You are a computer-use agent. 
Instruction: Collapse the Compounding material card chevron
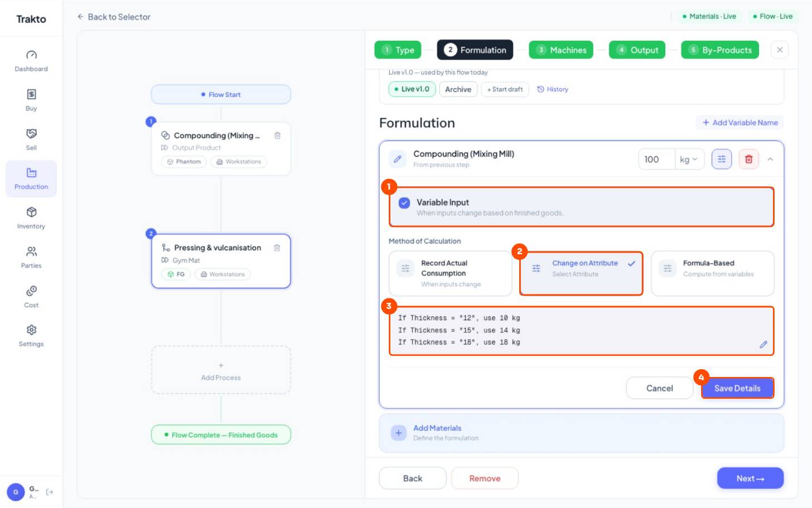click(x=770, y=159)
